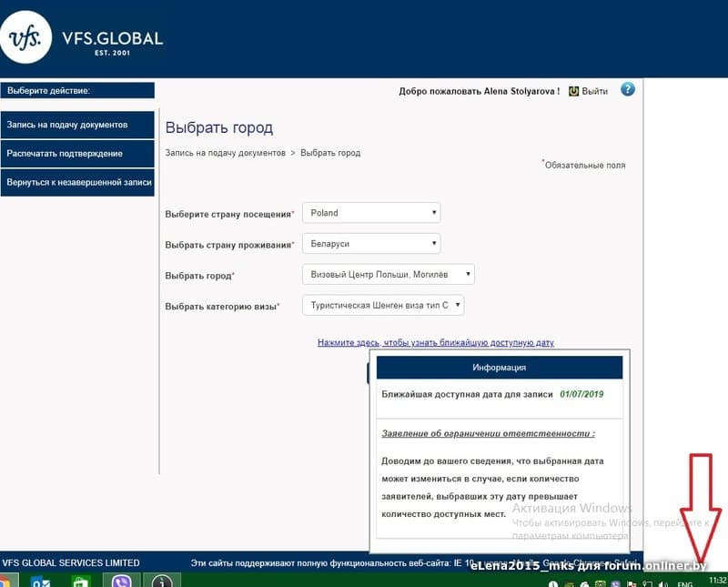This screenshot has height=587, width=728.
Task: Click the Выберите действие sidebar header
Action: tap(77, 91)
